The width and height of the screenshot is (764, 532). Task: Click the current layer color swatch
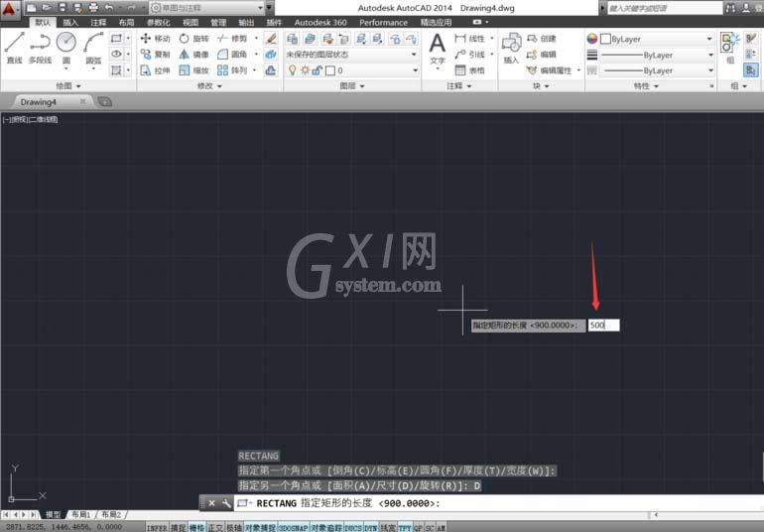(330, 70)
